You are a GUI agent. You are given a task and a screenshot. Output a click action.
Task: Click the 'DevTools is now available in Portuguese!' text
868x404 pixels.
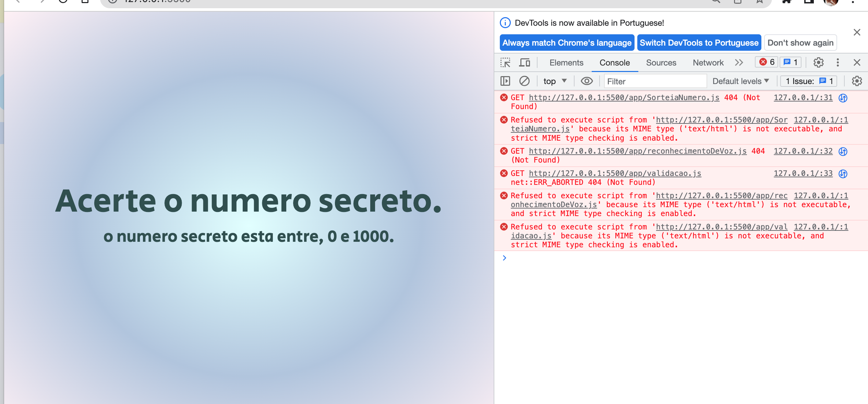pyautogui.click(x=589, y=23)
